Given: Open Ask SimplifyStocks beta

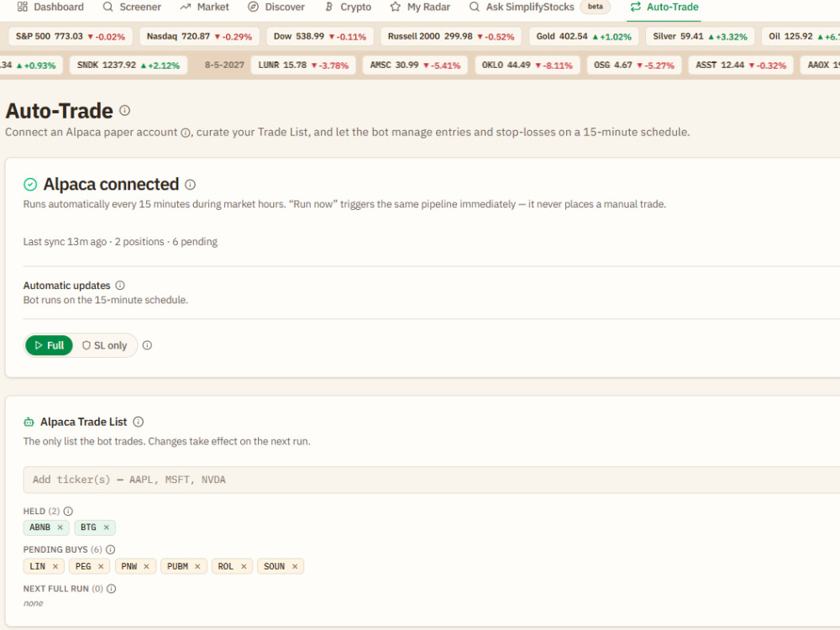Looking at the screenshot, I should [x=539, y=7].
